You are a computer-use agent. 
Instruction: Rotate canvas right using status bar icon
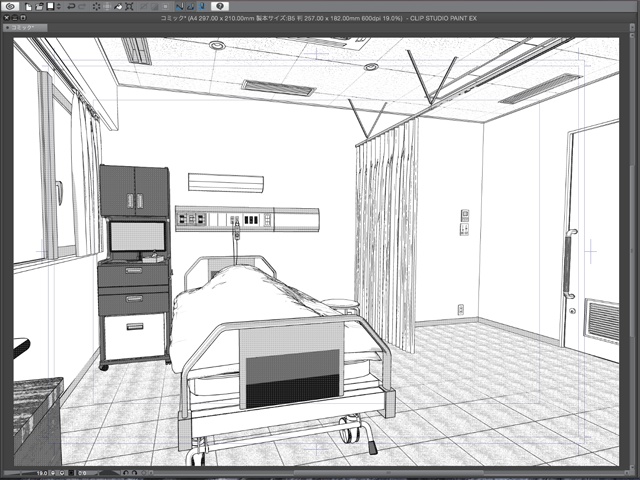tap(135, 473)
